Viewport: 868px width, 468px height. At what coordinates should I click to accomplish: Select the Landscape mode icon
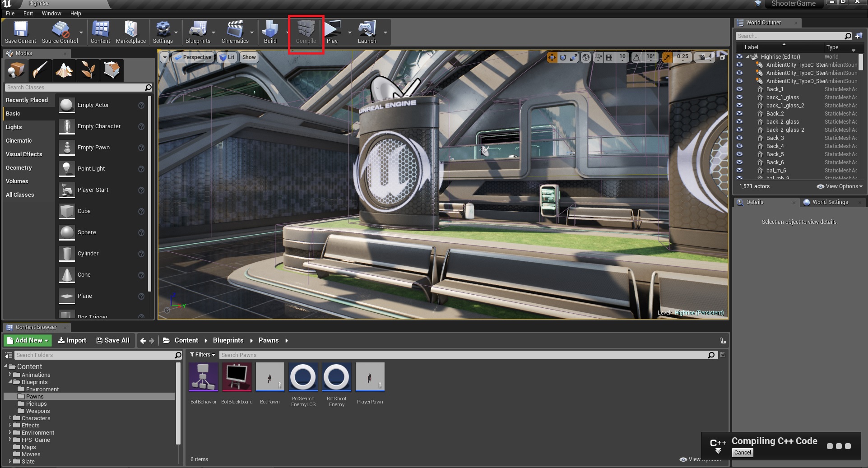pyautogui.click(x=64, y=70)
